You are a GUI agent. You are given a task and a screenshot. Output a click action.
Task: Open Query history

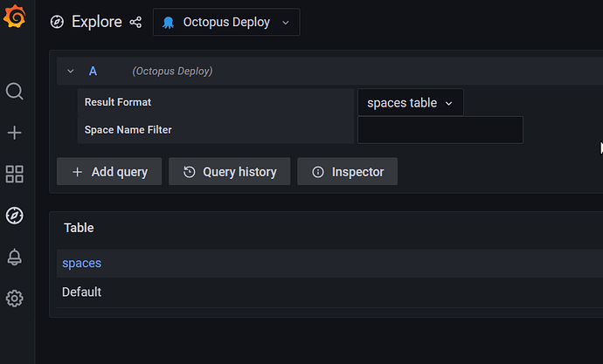point(230,172)
